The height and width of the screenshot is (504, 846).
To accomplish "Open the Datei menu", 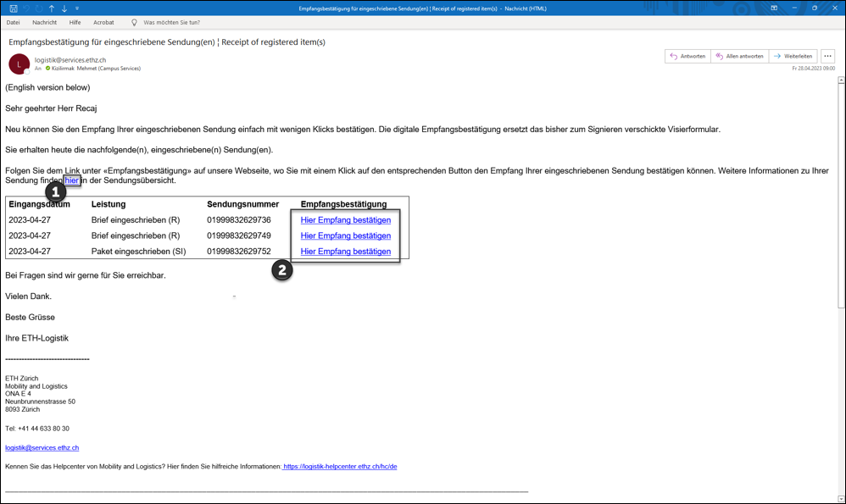I will pos(13,23).
